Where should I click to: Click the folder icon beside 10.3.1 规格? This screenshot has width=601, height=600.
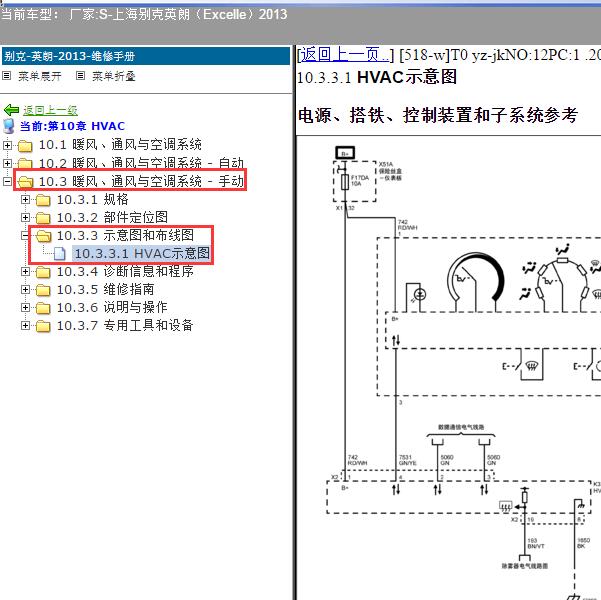click(43, 200)
